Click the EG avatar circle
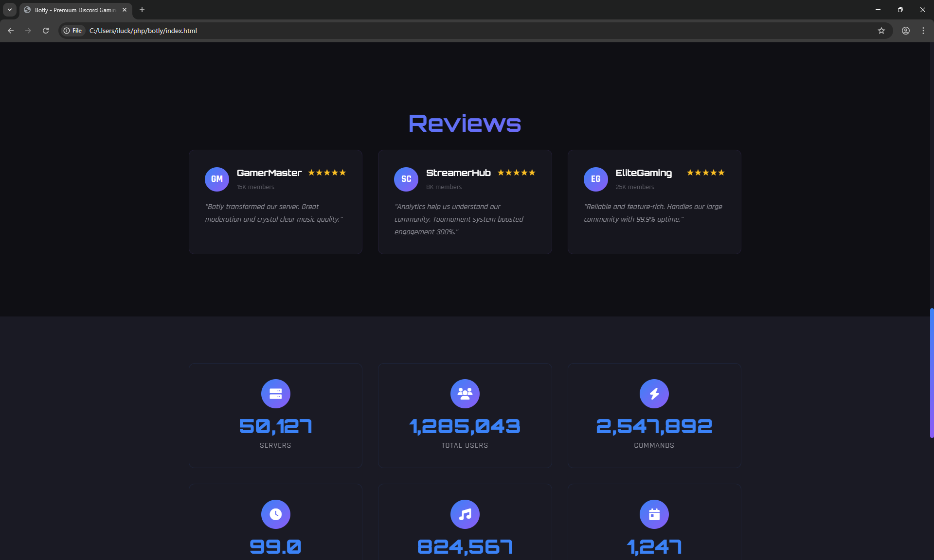Viewport: 934px width, 560px height. point(595,179)
